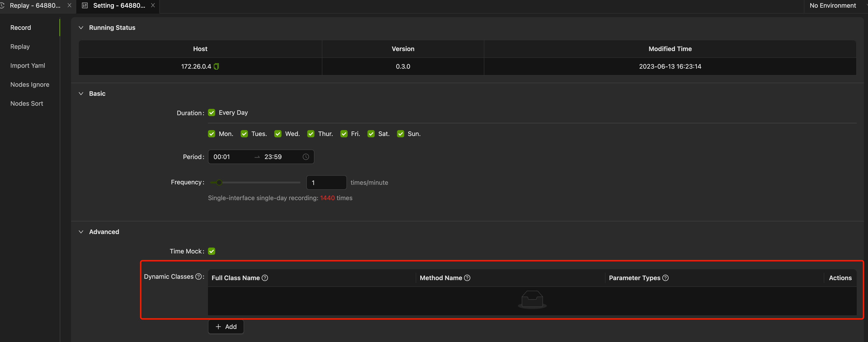Screen dimensions: 868x342
Task: Click the Host column header
Action: click(200, 49)
